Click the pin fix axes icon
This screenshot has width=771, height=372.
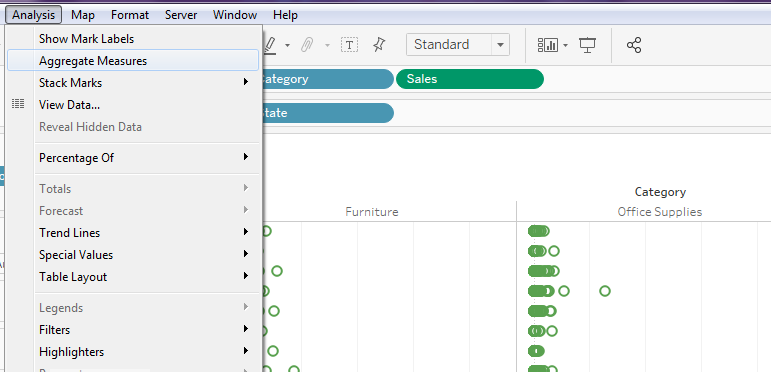378,45
